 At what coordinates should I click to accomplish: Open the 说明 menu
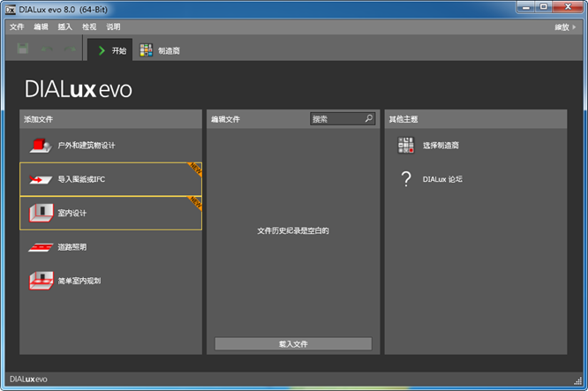[x=113, y=27]
